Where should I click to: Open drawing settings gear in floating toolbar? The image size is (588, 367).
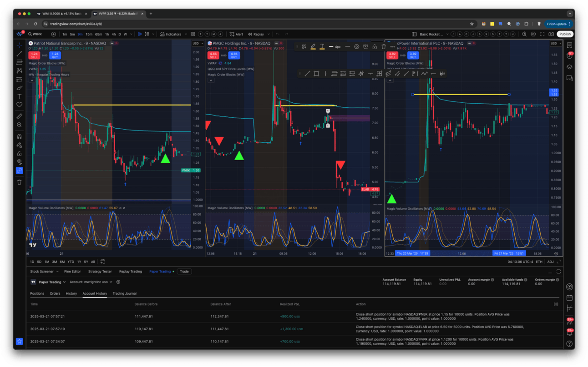[x=356, y=46]
